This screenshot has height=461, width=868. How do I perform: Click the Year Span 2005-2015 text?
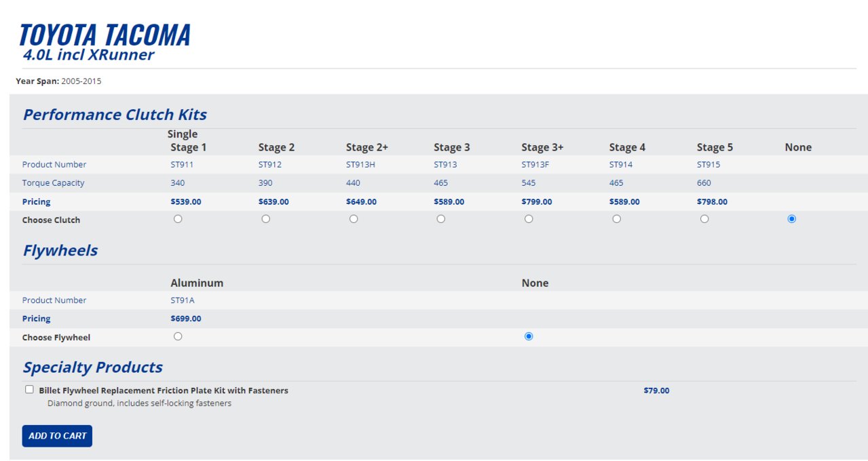58,81
